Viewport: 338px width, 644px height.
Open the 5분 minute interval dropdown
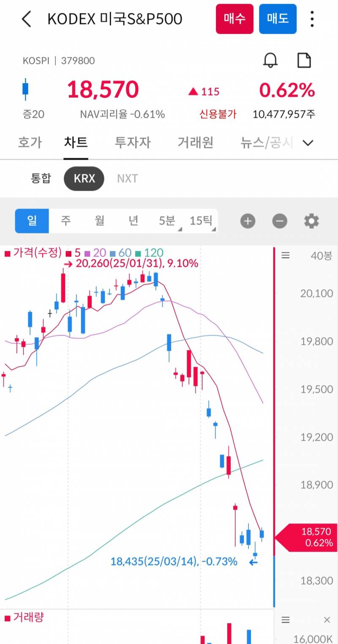(167, 221)
